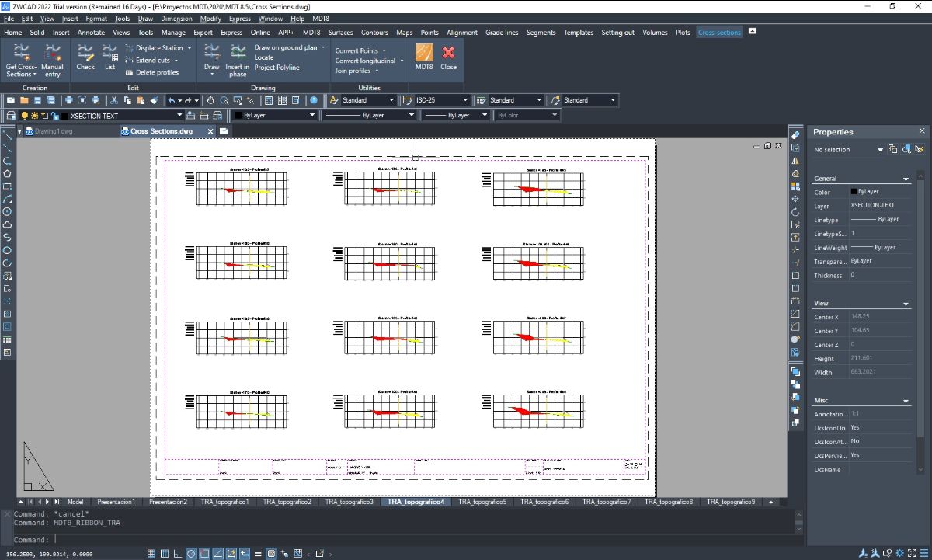Run the Check cross-sections command
The height and width of the screenshot is (560, 932).
tap(85, 57)
